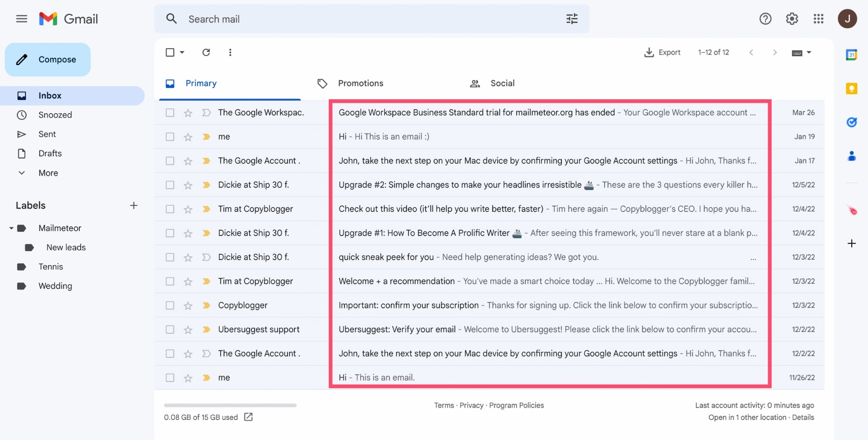This screenshot has height=440, width=868.
Task: Select Upgrade #1 Prolific Writer email checkbox
Action: tap(170, 233)
